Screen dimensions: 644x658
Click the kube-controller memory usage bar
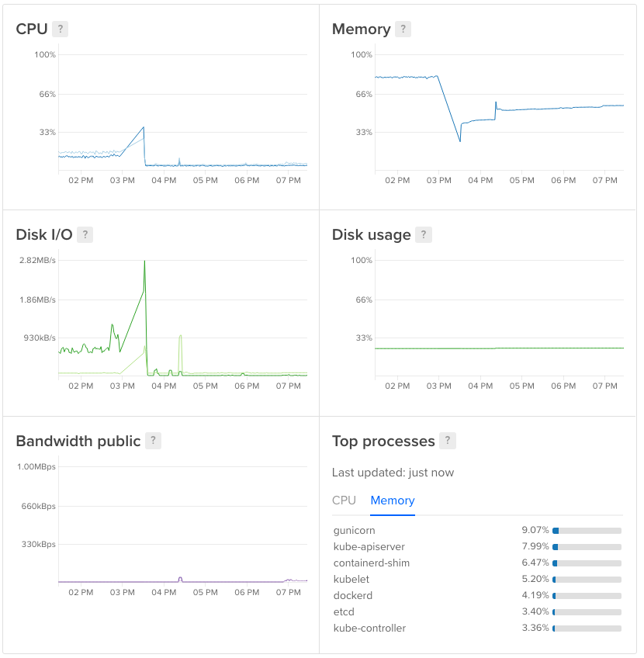click(x=587, y=629)
